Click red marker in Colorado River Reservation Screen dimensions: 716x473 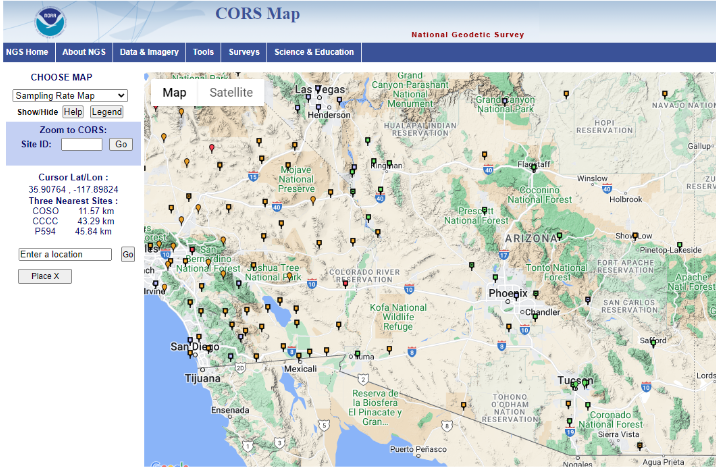[346, 284]
